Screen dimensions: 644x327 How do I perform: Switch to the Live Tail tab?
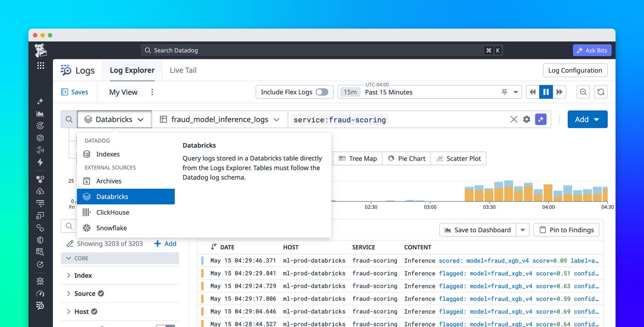(183, 70)
